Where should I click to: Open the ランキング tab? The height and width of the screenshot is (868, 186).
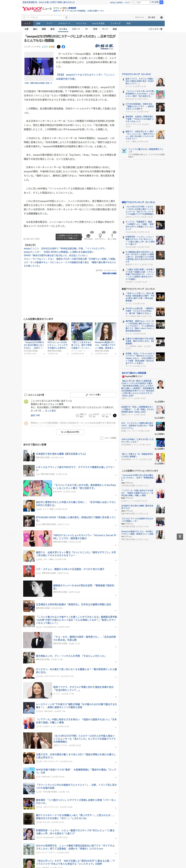[115, 23]
